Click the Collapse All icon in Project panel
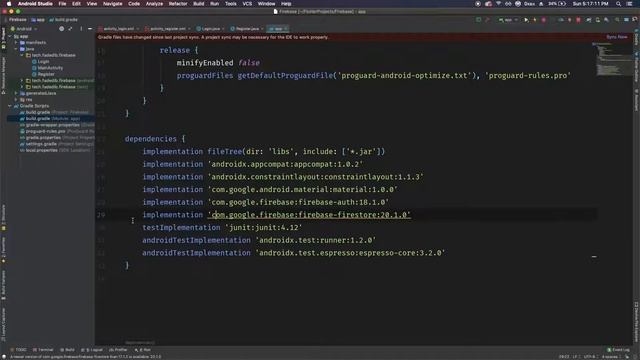This screenshot has width=640, height=360. click(x=70, y=29)
